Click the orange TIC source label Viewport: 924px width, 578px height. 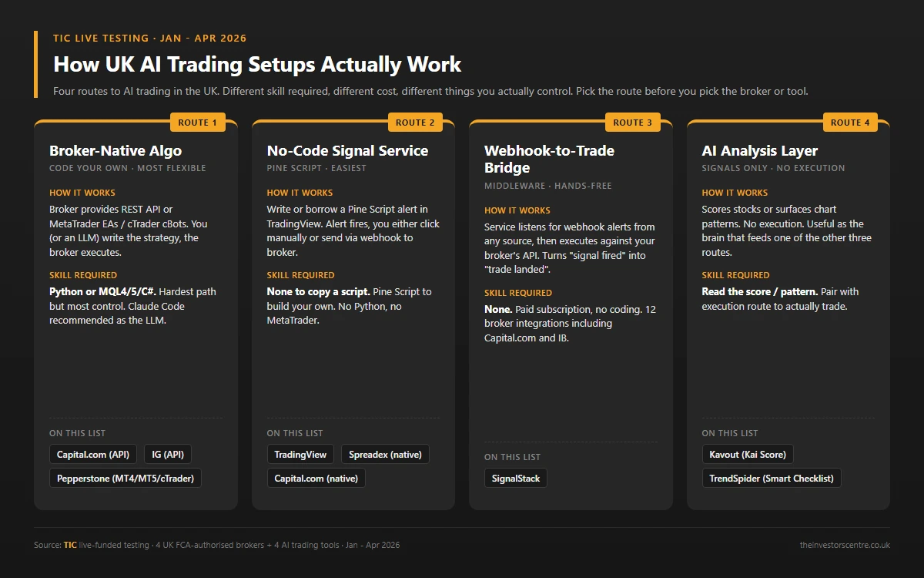[x=70, y=545]
